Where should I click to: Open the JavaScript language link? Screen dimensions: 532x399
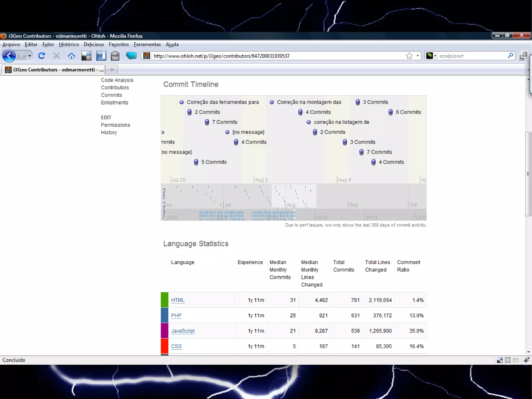(183, 331)
